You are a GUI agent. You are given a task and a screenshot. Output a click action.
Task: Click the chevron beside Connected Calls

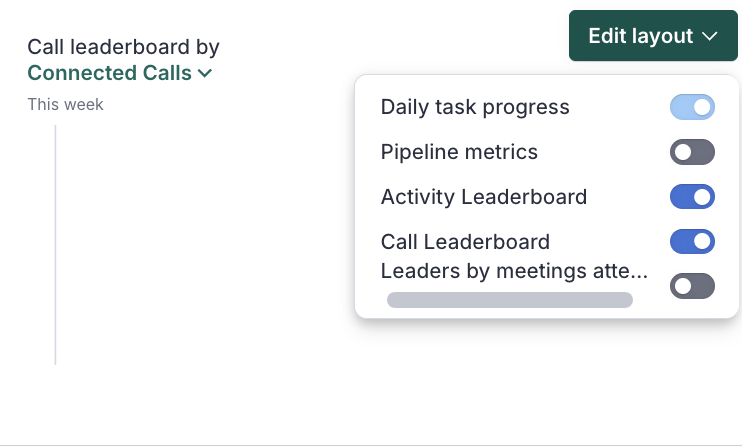(x=205, y=73)
